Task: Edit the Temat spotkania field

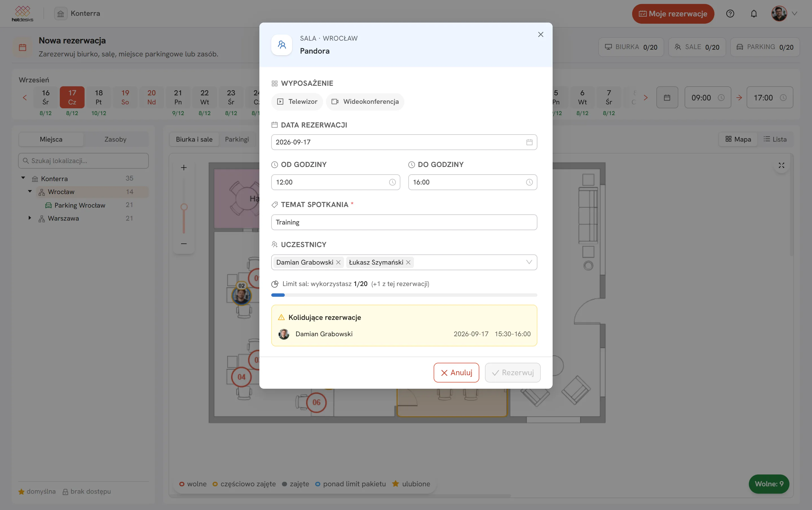Action: point(404,222)
